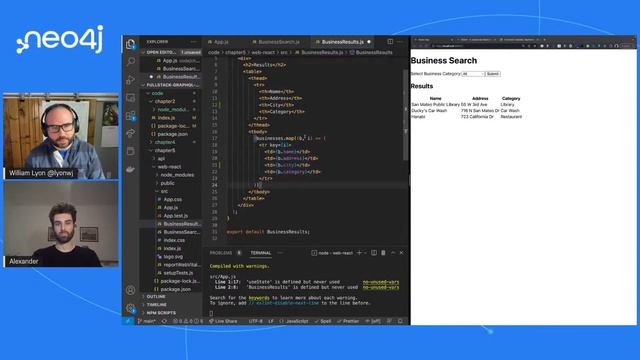Expand the public folder
The height and width of the screenshot is (360, 640).
pos(171,183)
